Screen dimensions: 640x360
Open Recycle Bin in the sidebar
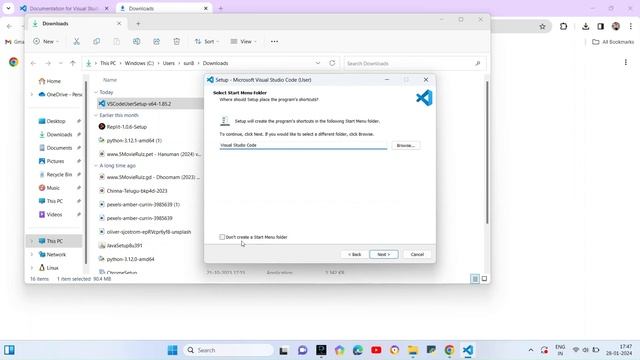[59, 174]
